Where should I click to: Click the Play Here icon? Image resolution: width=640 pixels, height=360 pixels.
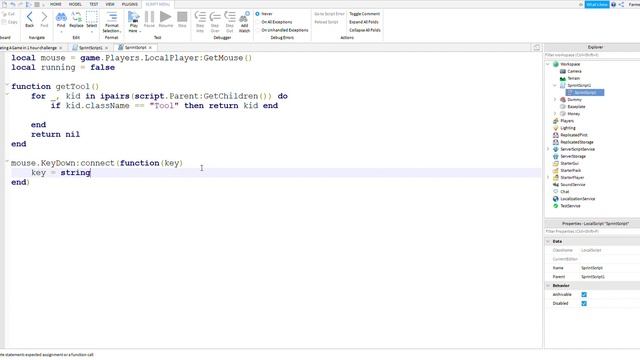click(x=133, y=17)
